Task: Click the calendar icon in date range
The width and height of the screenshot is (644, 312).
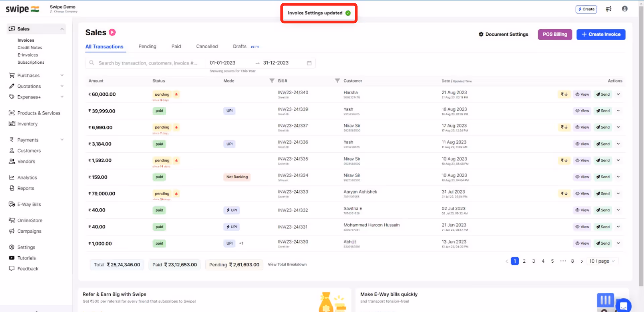Action: click(309, 63)
